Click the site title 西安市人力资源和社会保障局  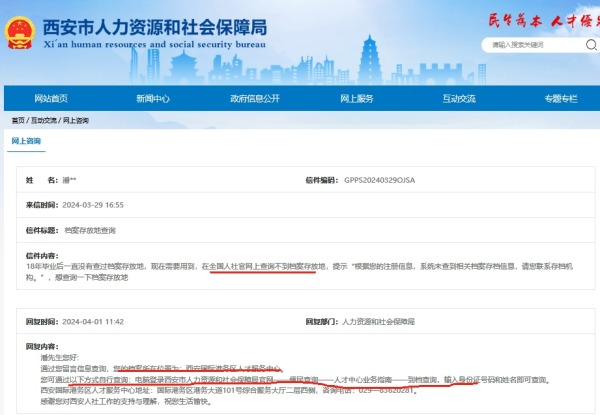tap(155, 27)
